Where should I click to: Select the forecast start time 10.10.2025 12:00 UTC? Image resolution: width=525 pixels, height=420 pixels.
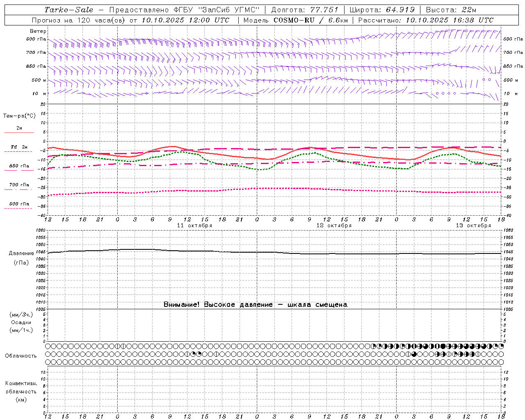[185, 20]
